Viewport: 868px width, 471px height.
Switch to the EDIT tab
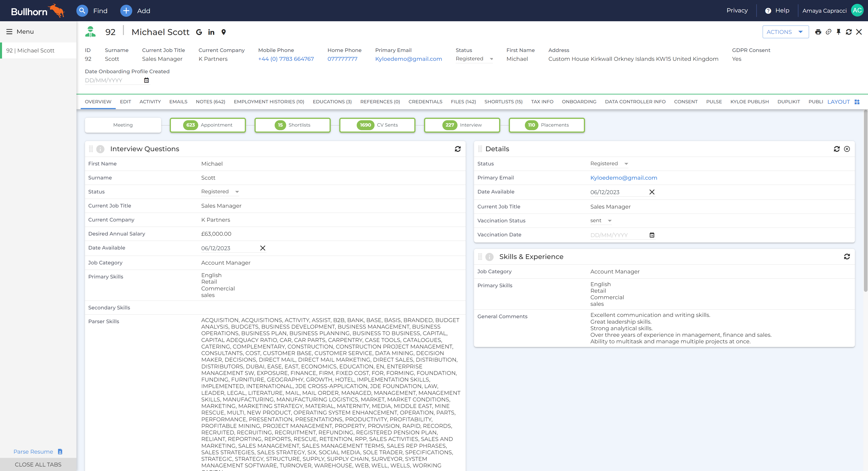(x=125, y=102)
